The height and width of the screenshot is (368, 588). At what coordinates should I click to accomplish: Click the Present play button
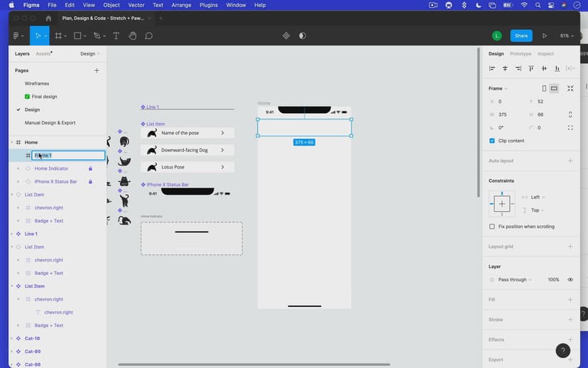pyautogui.click(x=545, y=36)
